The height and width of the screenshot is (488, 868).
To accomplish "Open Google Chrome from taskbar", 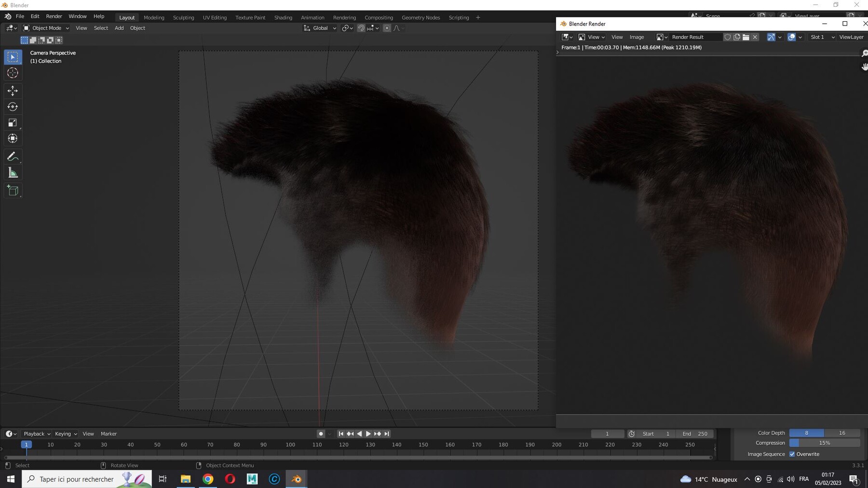I will pyautogui.click(x=208, y=479).
